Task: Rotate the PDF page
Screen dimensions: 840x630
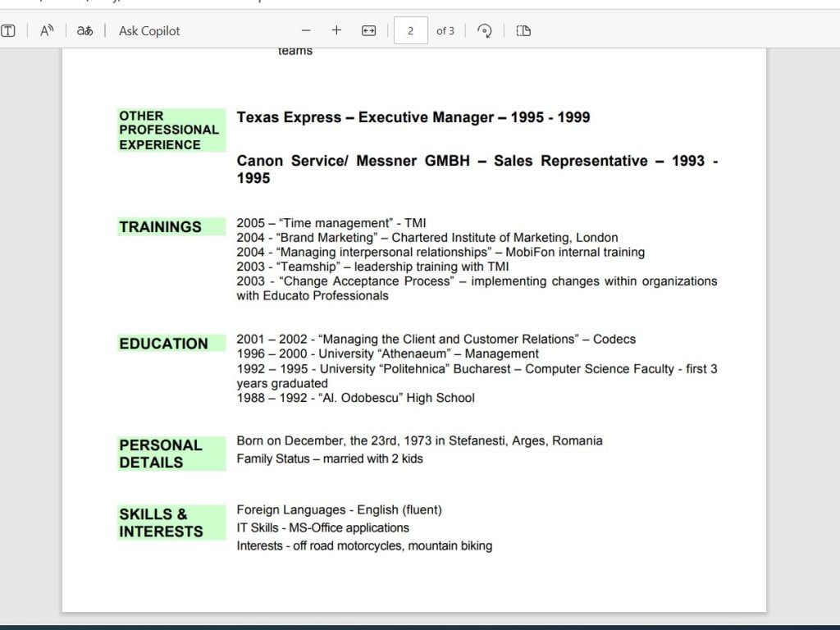Action: click(x=485, y=31)
